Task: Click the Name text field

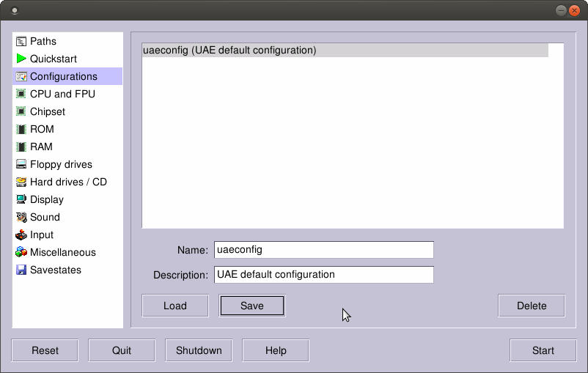Action: (x=323, y=250)
